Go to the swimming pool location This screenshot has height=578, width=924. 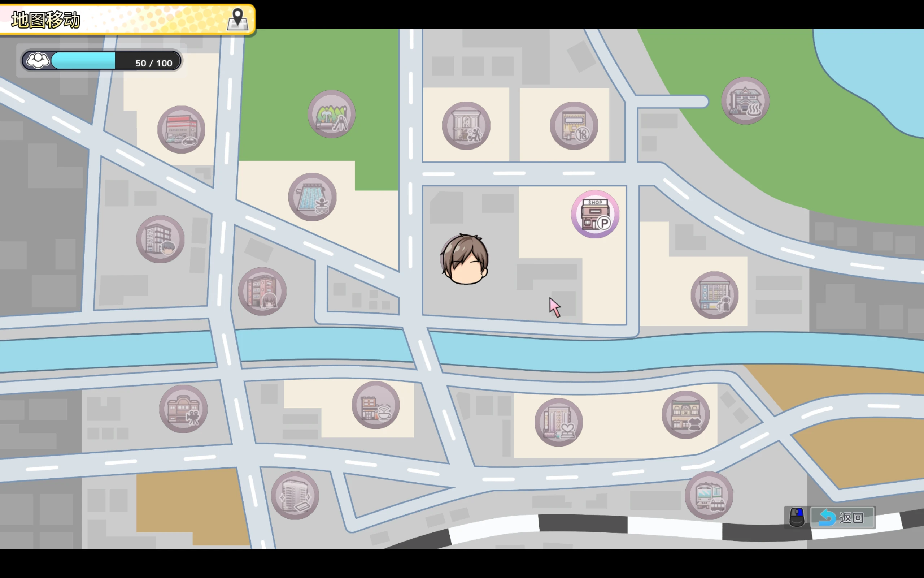312,197
